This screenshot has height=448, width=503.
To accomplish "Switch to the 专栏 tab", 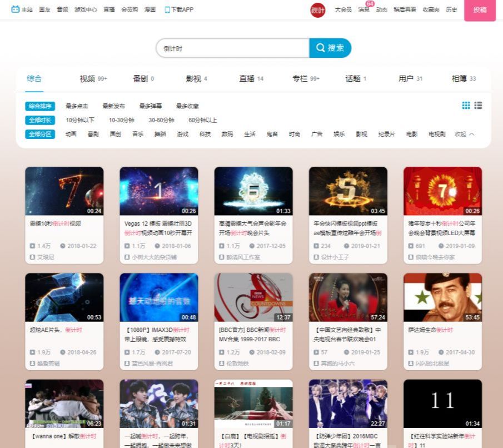I will click(x=306, y=78).
